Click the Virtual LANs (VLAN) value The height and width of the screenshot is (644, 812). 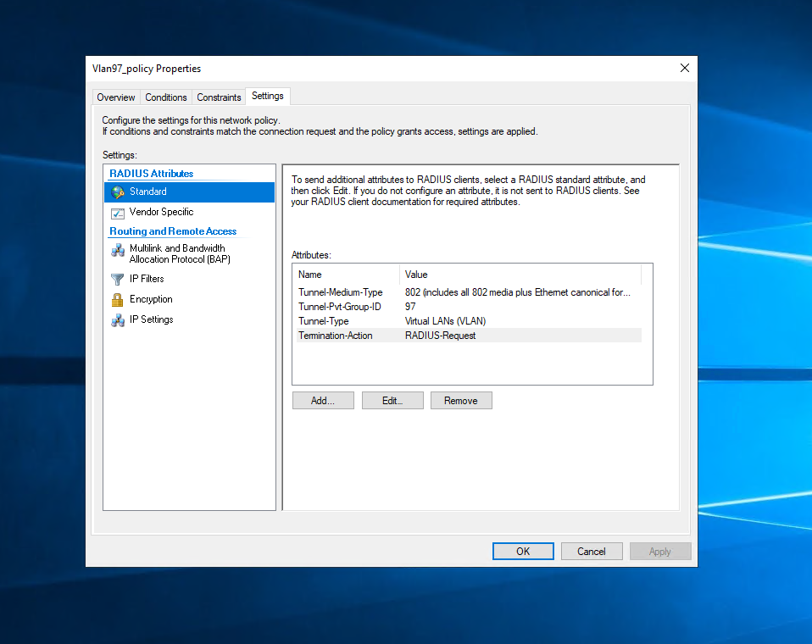[x=445, y=321]
